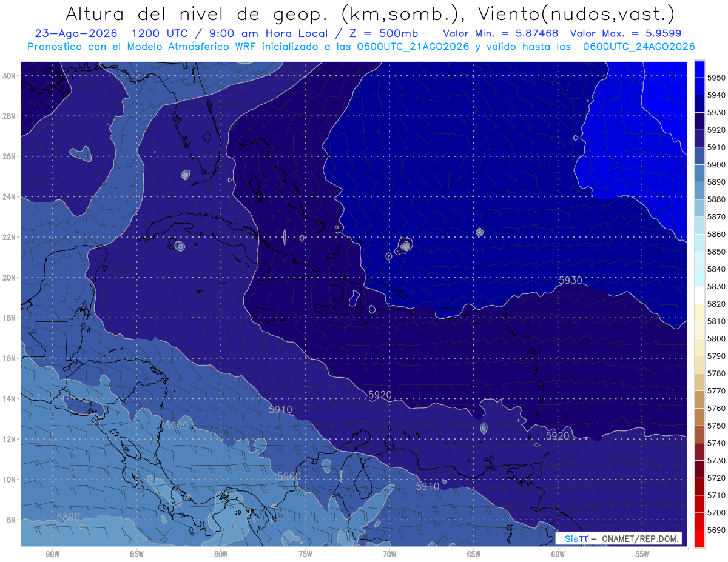This screenshot has width=728, height=562.
Task: Click '9:00 am Hora Local' text
Action: [269, 33]
